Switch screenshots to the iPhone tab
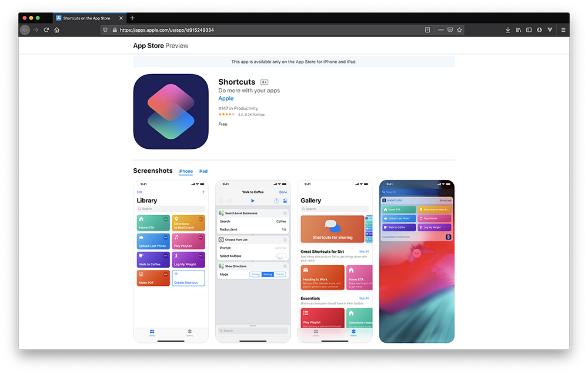The height and width of the screenshot is (374, 588). click(186, 171)
